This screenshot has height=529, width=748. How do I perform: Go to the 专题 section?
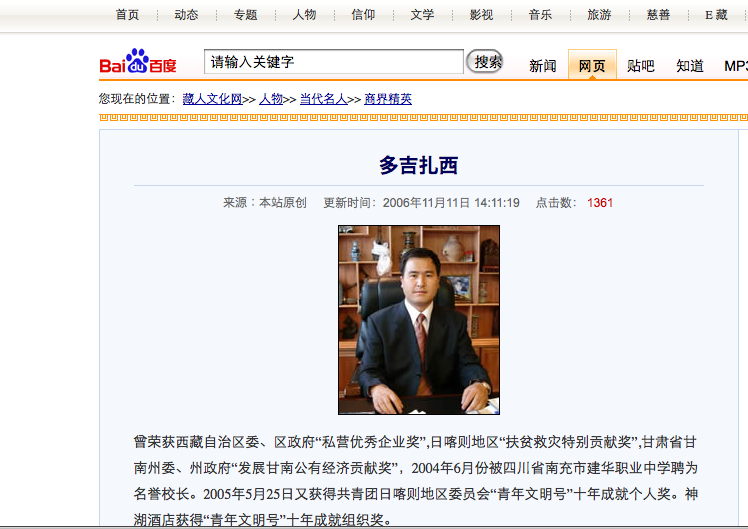pyautogui.click(x=245, y=15)
